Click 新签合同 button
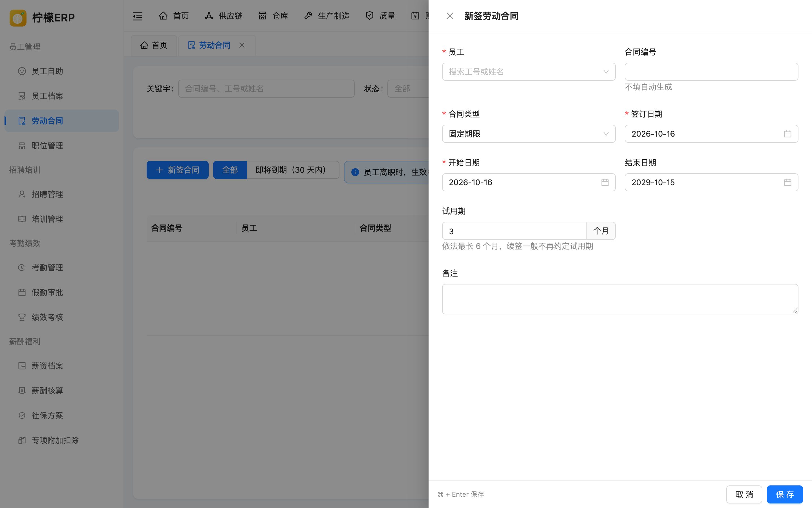The width and height of the screenshot is (812, 508). [x=177, y=170]
